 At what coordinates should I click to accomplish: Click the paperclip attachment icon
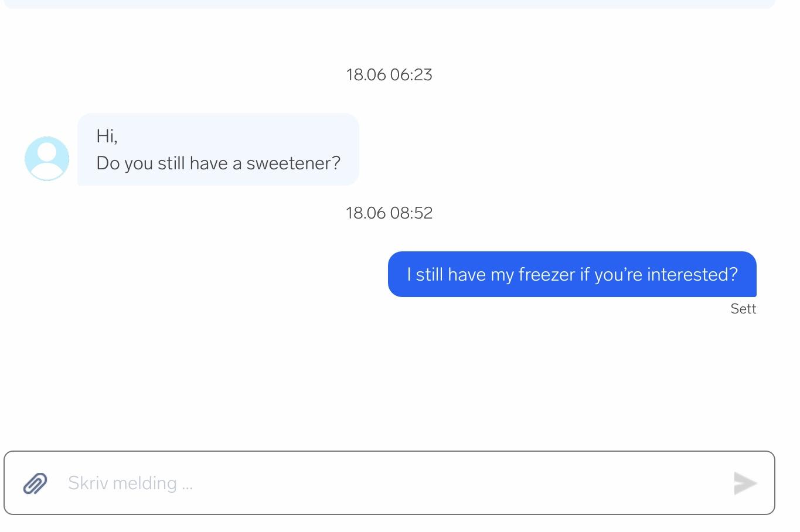click(x=35, y=483)
